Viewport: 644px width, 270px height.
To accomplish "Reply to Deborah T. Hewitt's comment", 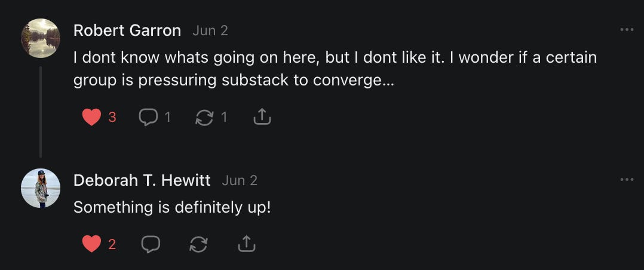I will (x=150, y=244).
